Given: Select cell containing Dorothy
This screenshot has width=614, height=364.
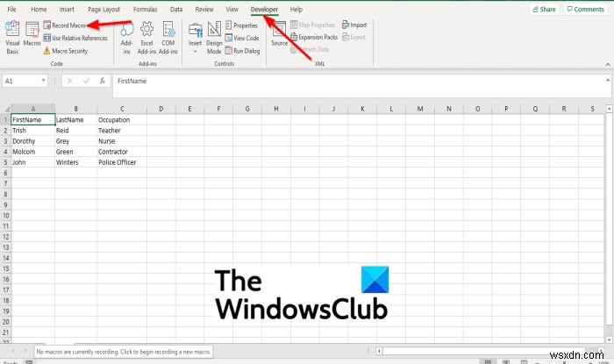Looking at the screenshot, I should (x=33, y=141).
